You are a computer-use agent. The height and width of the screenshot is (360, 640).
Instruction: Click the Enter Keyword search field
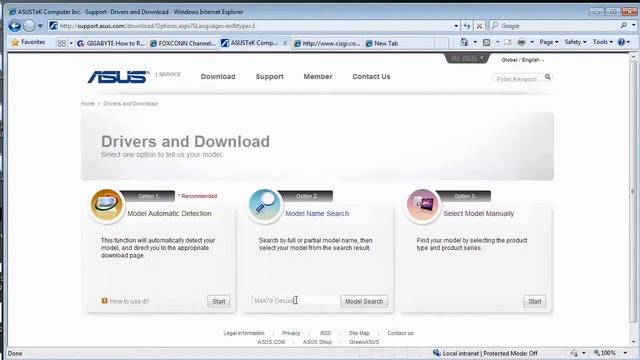(x=518, y=78)
